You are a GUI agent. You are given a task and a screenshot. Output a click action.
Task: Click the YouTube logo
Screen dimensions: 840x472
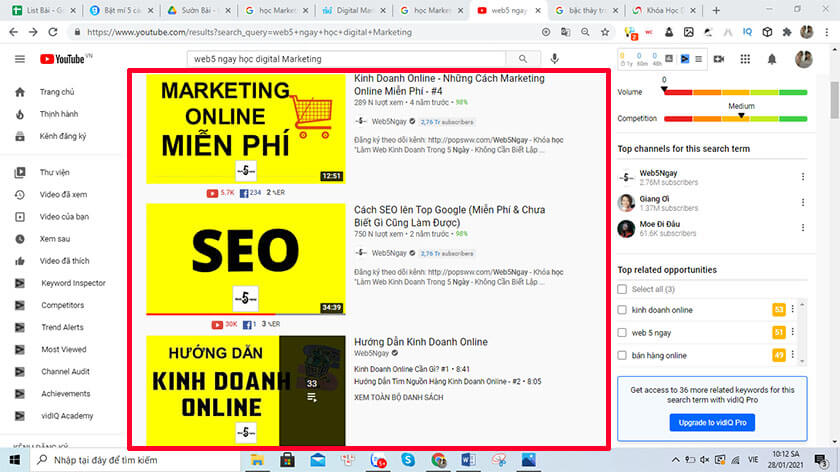coord(65,59)
